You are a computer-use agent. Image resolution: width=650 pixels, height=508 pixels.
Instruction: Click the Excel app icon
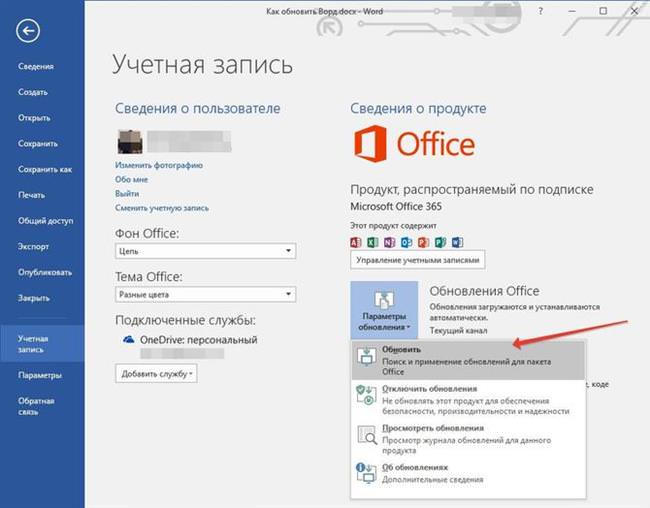click(373, 242)
